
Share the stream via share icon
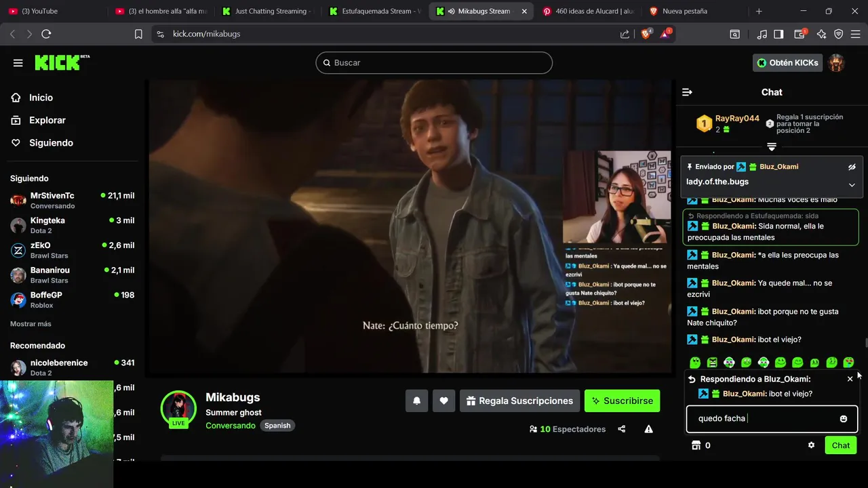(x=622, y=429)
